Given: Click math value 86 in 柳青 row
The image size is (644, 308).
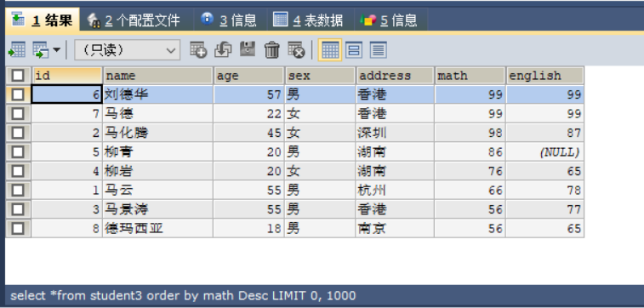Looking at the screenshot, I should [x=470, y=152].
